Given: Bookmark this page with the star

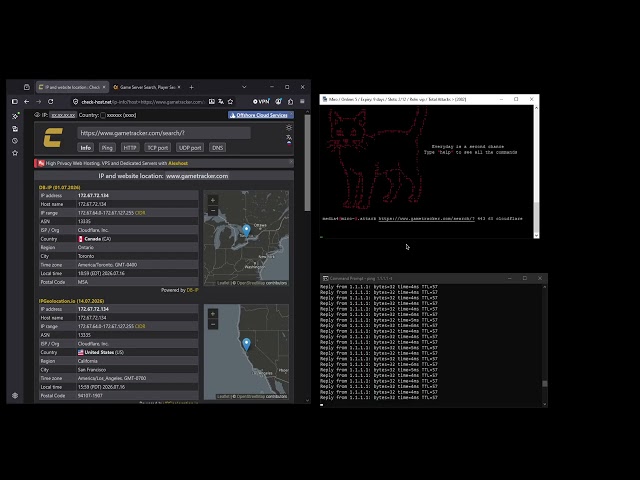Looking at the screenshot, I should [x=231, y=102].
